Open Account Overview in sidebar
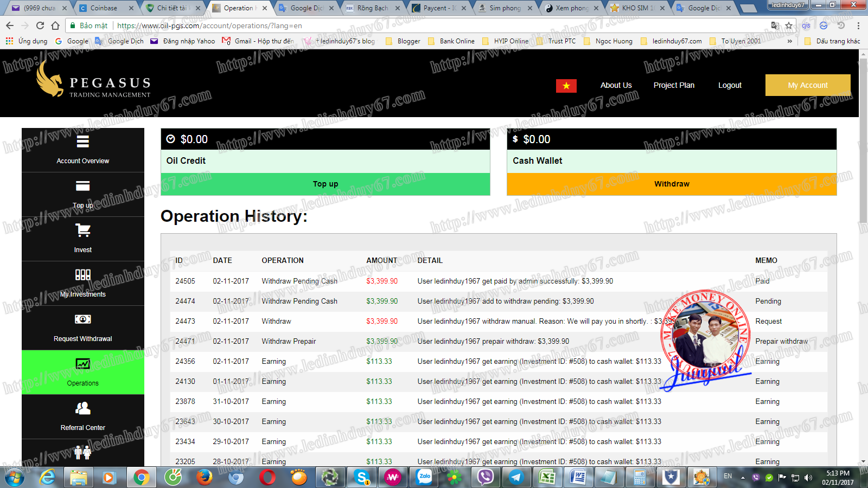This screenshot has width=868, height=488. click(83, 150)
